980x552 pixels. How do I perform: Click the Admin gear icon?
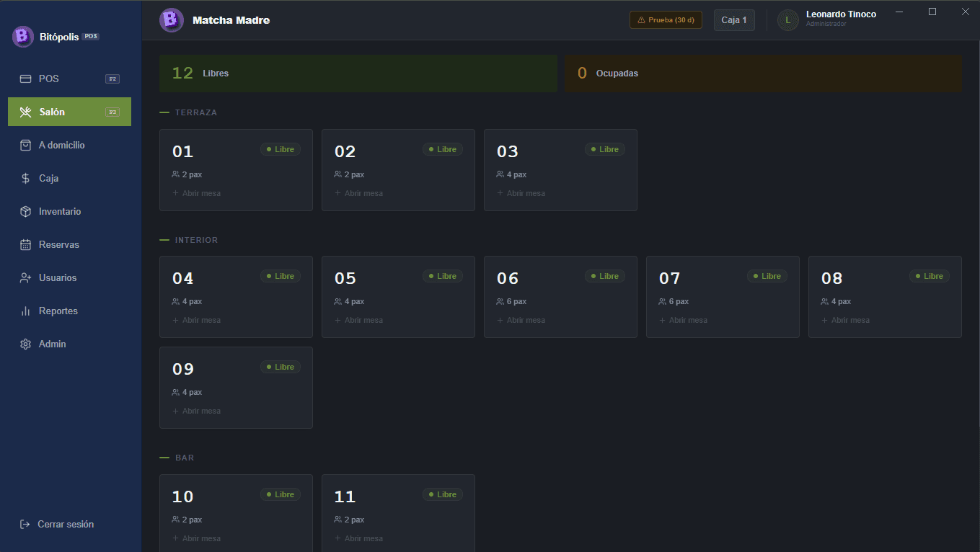point(25,344)
